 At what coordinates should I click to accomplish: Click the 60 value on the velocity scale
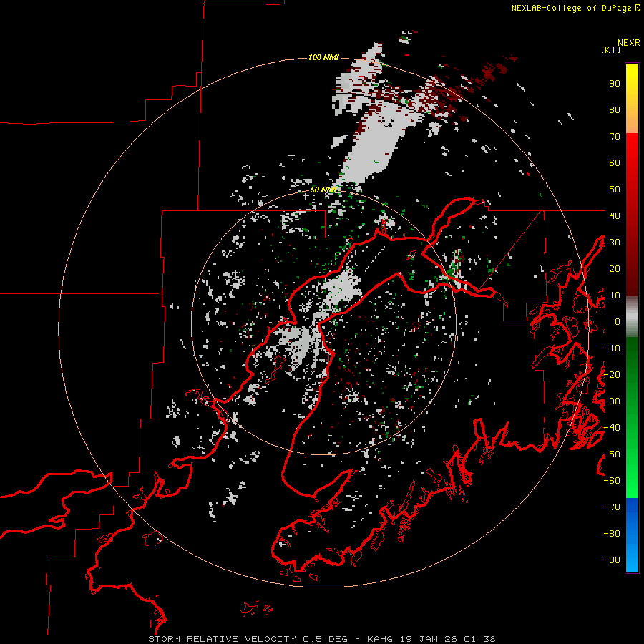pyautogui.click(x=615, y=163)
